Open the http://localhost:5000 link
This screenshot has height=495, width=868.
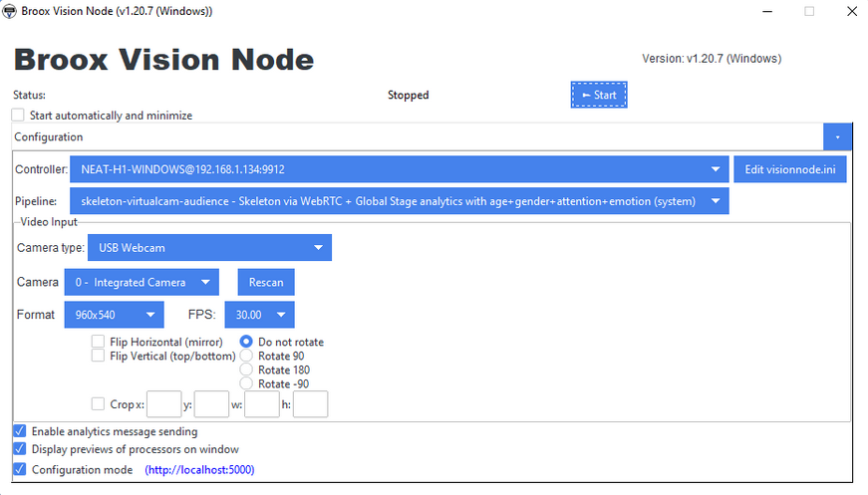pos(200,469)
